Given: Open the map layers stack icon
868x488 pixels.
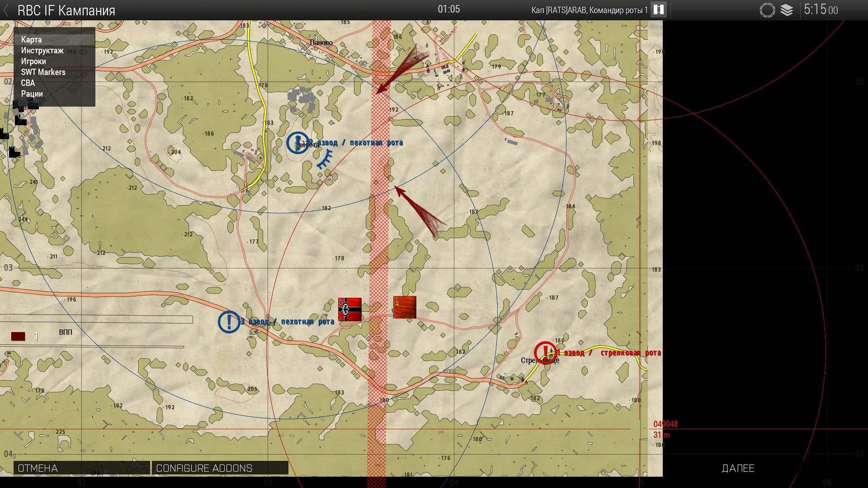Looking at the screenshot, I should [787, 10].
